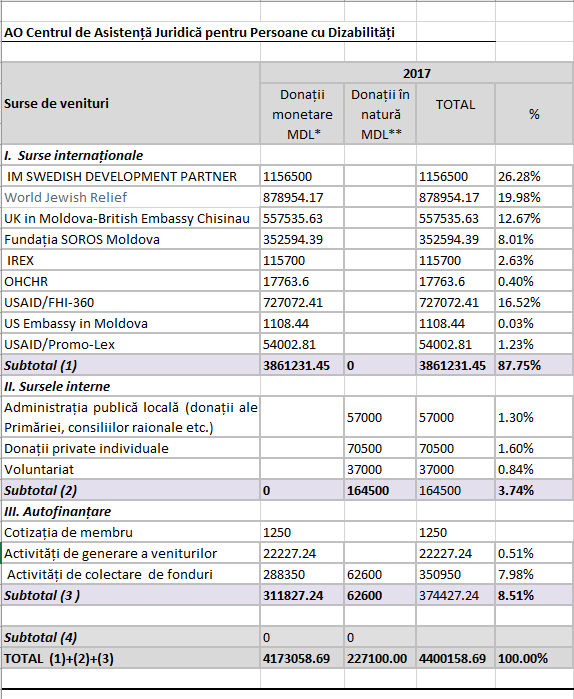This screenshot has width=574, height=699.
Task: Select the OHCHR percentage cell 0.40%
Action: click(534, 281)
